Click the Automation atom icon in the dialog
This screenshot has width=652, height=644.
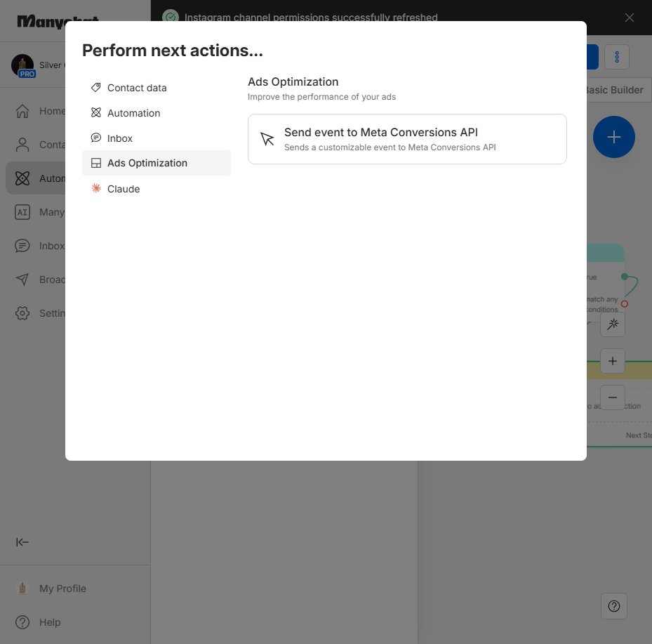click(x=96, y=113)
